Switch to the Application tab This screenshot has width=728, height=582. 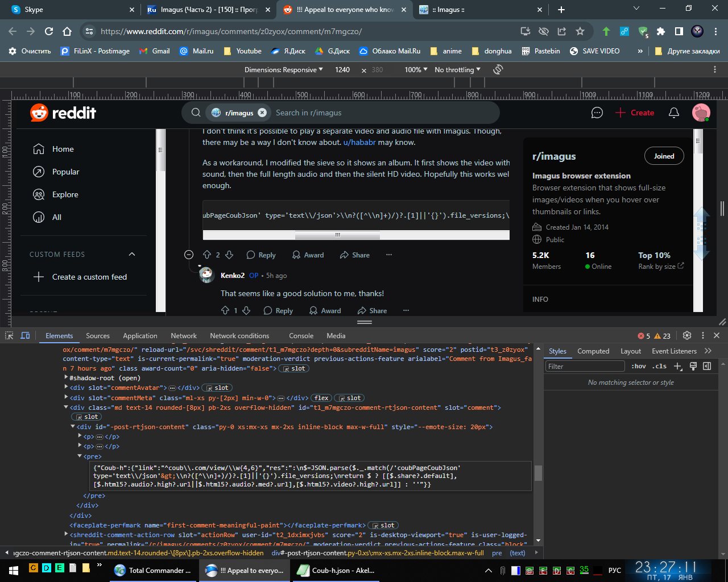pos(140,336)
